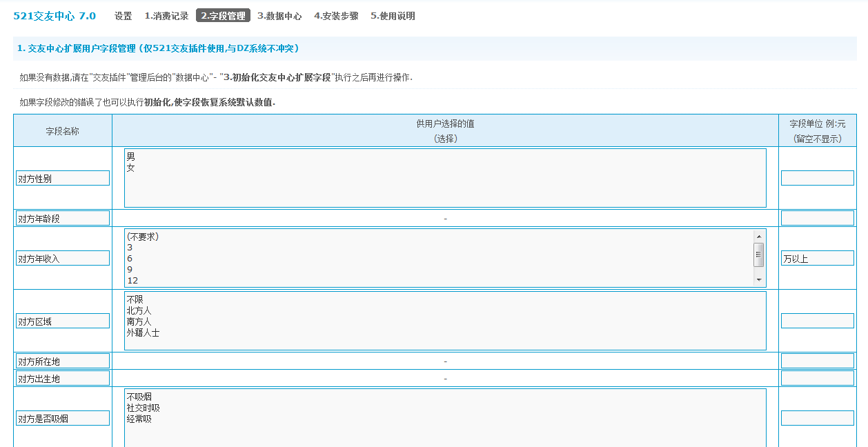This screenshot has height=447, width=868.
Task: Open the 设置 tab
Action: tap(123, 16)
